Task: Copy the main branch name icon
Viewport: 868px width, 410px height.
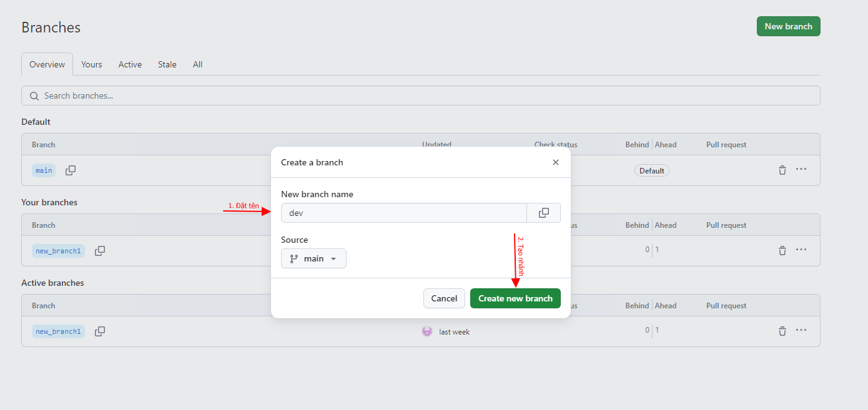Action: [x=71, y=170]
